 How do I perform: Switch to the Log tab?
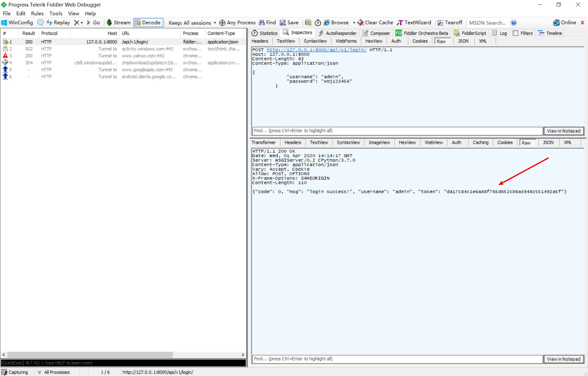pos(500,33)
